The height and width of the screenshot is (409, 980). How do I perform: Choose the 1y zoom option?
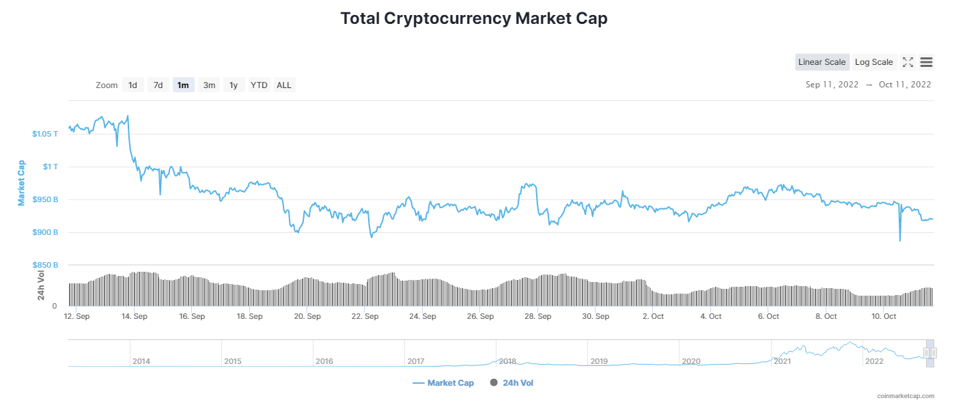point(234,85)
